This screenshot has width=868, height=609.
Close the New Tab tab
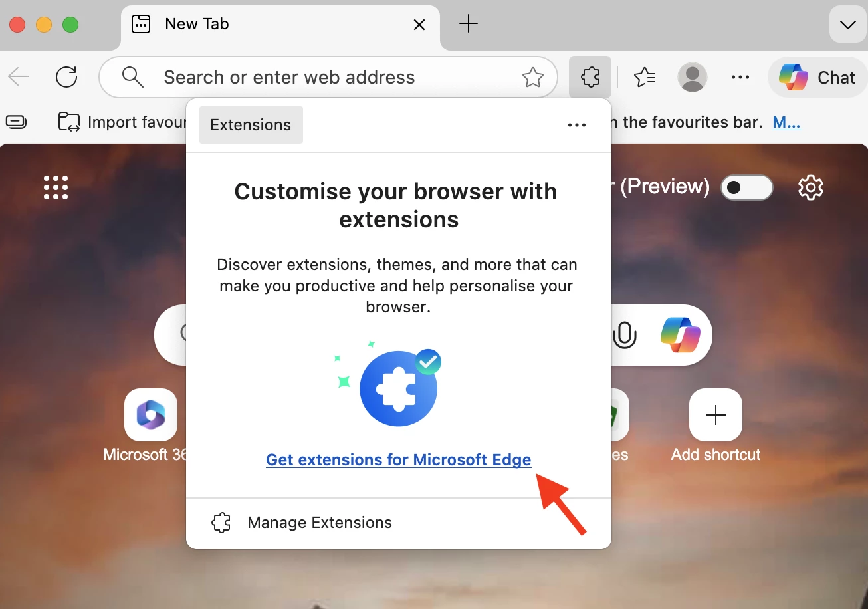tap(419, 25)
